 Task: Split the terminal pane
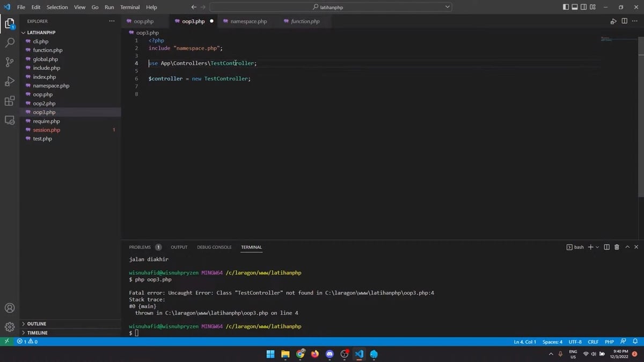click(607, 247)
